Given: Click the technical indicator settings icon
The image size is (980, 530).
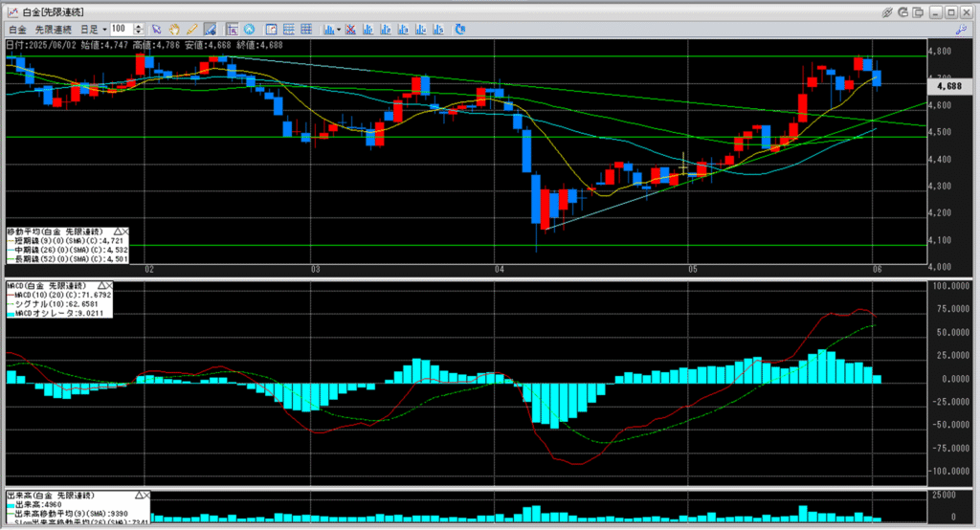Looking at the screenshot, I should pos(232,30).
